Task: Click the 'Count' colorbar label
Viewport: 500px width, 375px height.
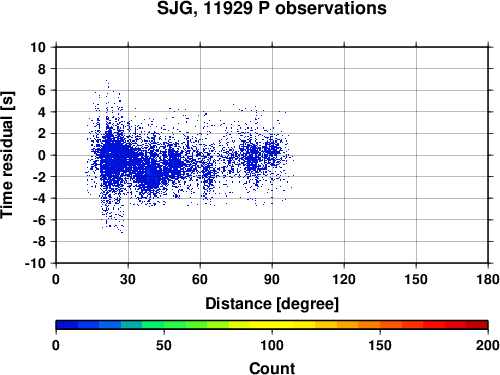Action: coord(272,368)
